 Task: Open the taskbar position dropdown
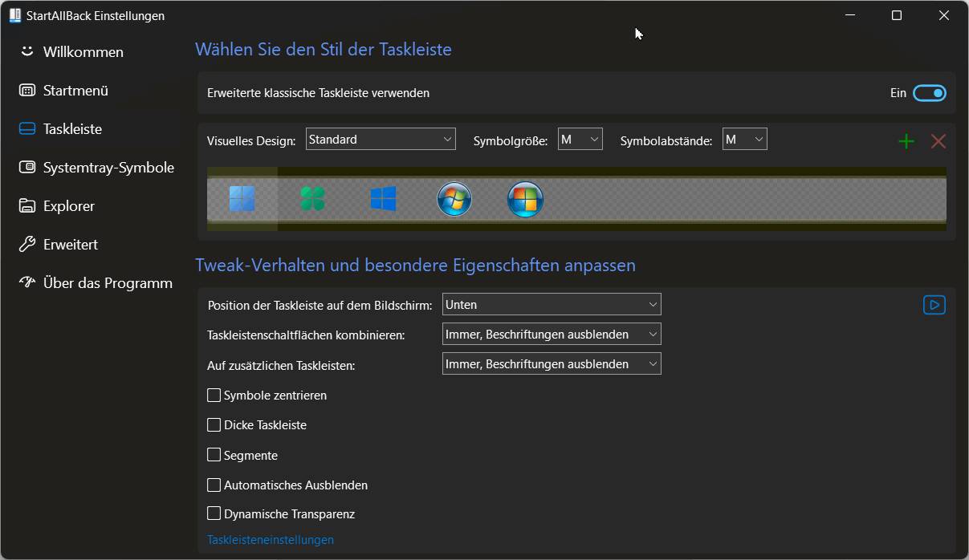click(x=552, y=304)
